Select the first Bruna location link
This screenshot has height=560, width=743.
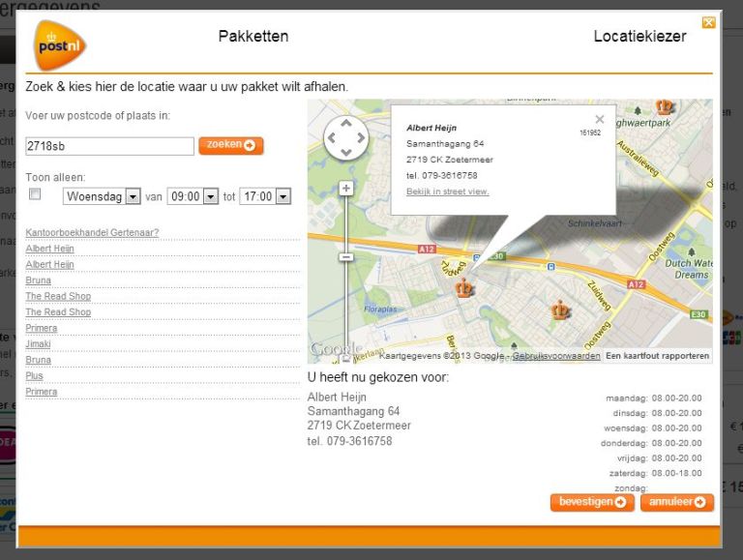tap(39, 280)
